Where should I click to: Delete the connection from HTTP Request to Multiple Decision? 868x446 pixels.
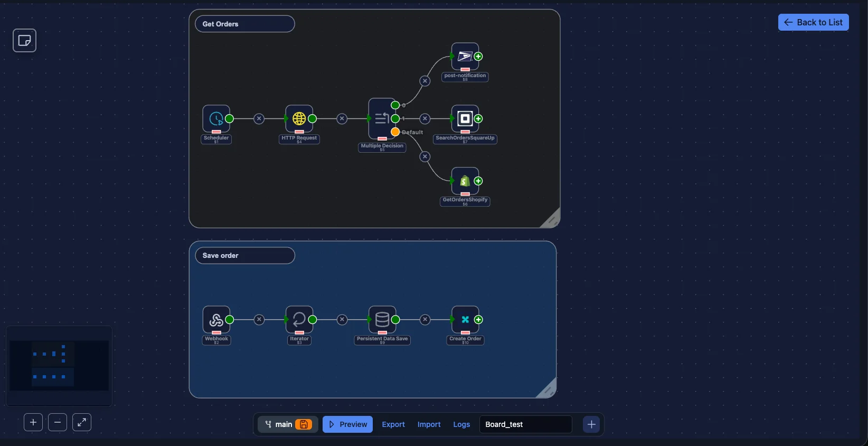coord(342,118)
